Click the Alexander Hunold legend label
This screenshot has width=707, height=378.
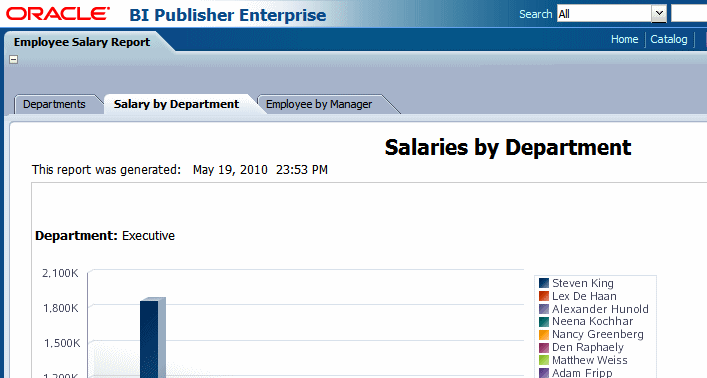tap(600, 309)
